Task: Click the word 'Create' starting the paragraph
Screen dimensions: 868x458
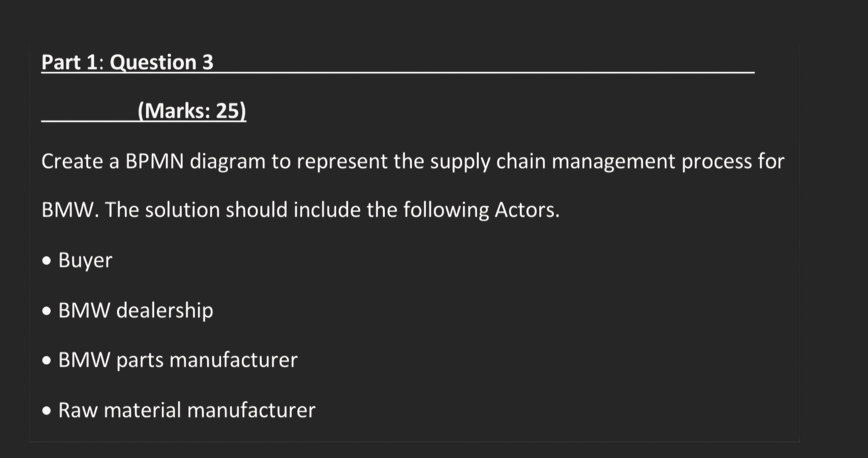Action: [x=72, y=162]
